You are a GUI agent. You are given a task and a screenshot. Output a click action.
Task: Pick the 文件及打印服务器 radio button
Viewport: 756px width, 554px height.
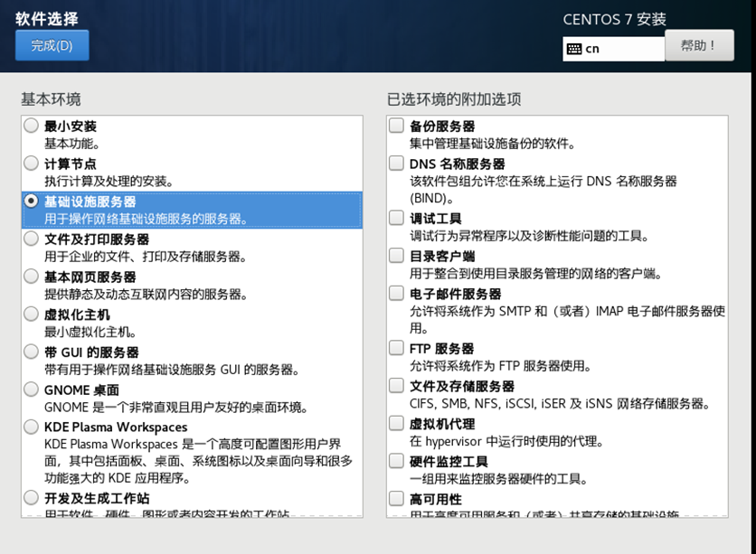coord(32,239)
